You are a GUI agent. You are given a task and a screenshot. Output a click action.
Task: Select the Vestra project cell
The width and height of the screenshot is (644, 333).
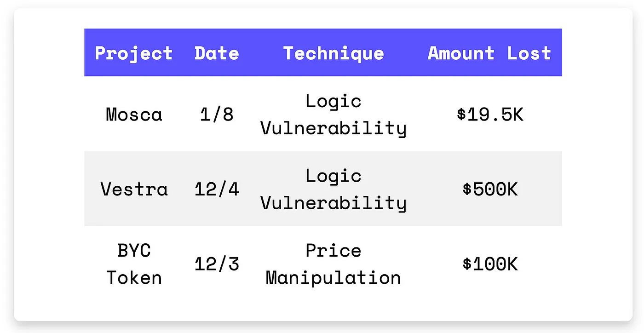pos(134,189)
